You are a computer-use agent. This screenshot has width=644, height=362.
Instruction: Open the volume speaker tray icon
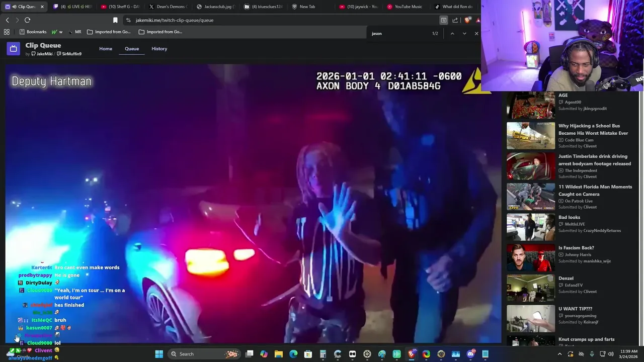tap(610, 354)
